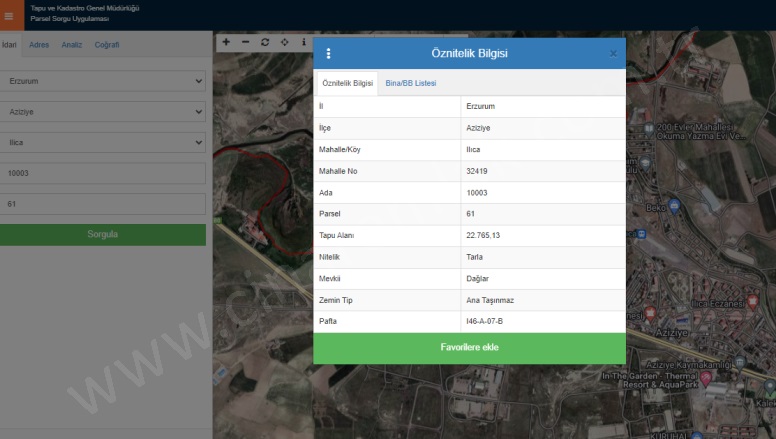Click the Favorilere ekle button
The height and width of the screenshot is (439, 776).
(x=469, y=348)
